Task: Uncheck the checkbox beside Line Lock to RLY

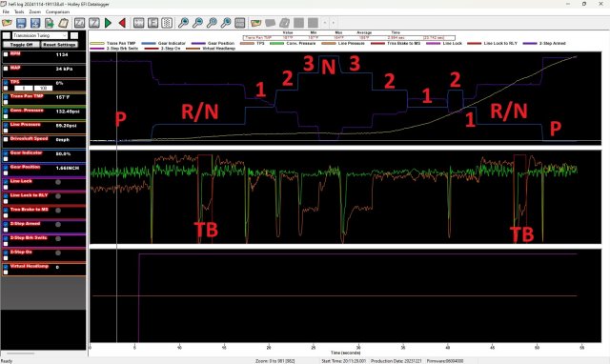Action: pyautogui.click(x=6, y=196)
